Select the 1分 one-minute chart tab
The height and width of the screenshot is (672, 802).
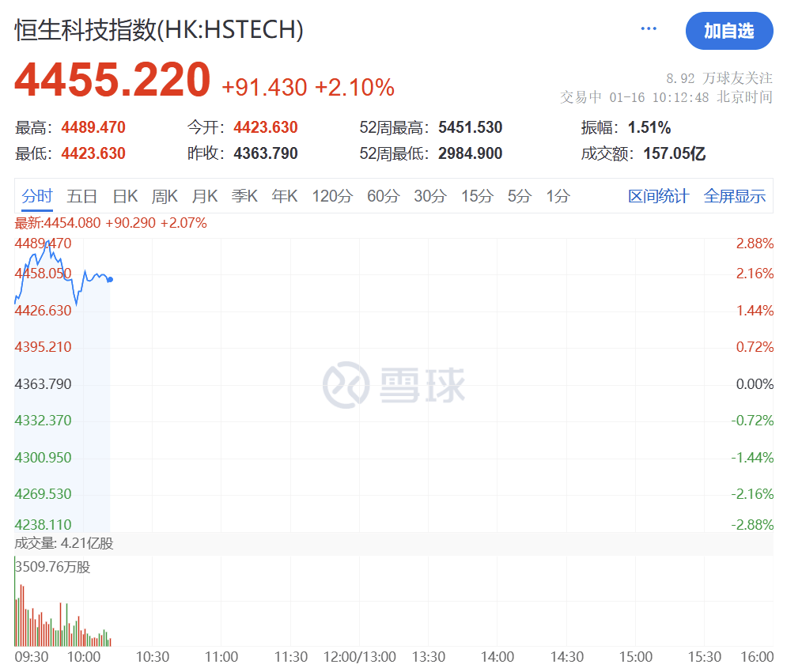[558, 197]
